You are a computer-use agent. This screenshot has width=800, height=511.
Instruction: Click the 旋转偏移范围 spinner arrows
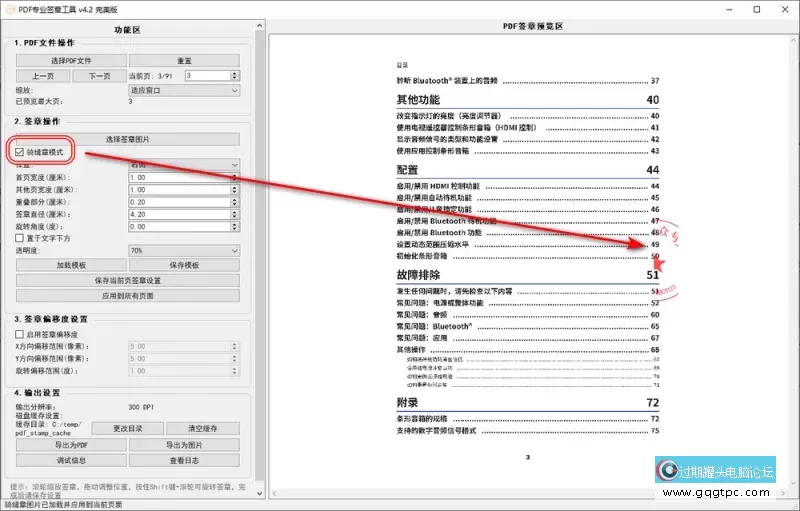pos(235,371)
